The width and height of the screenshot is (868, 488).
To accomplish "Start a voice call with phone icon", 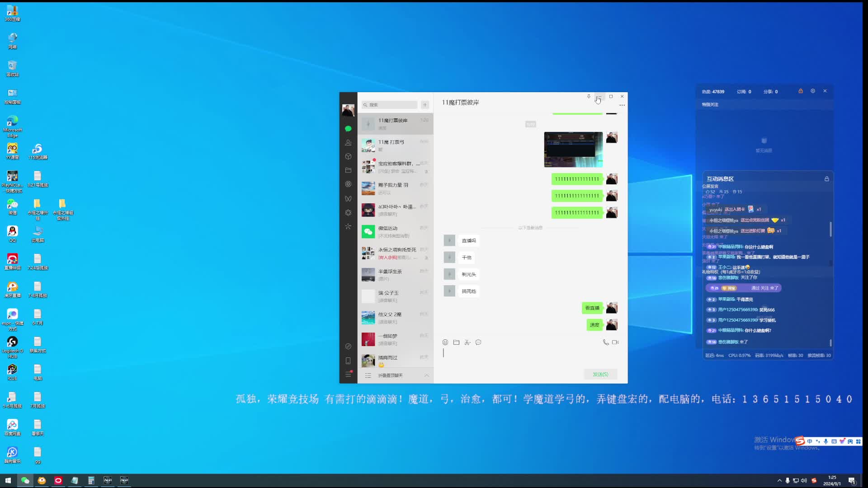I will (605, 343).
